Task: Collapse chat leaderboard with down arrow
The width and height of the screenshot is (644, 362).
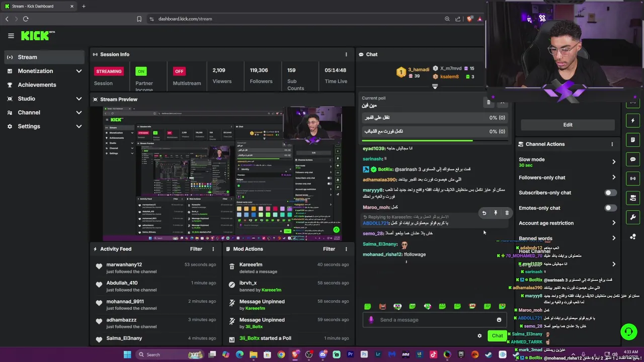Action: pos(435,86)
